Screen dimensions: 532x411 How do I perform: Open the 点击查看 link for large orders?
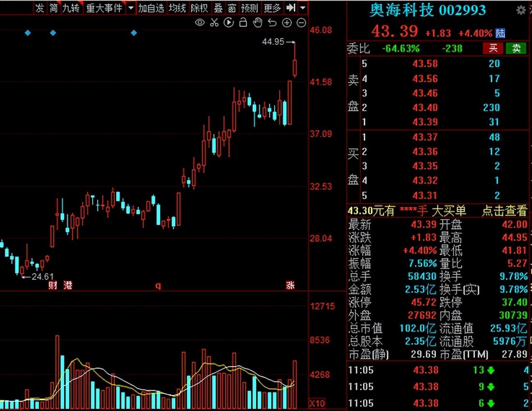(x=504, y=211)
